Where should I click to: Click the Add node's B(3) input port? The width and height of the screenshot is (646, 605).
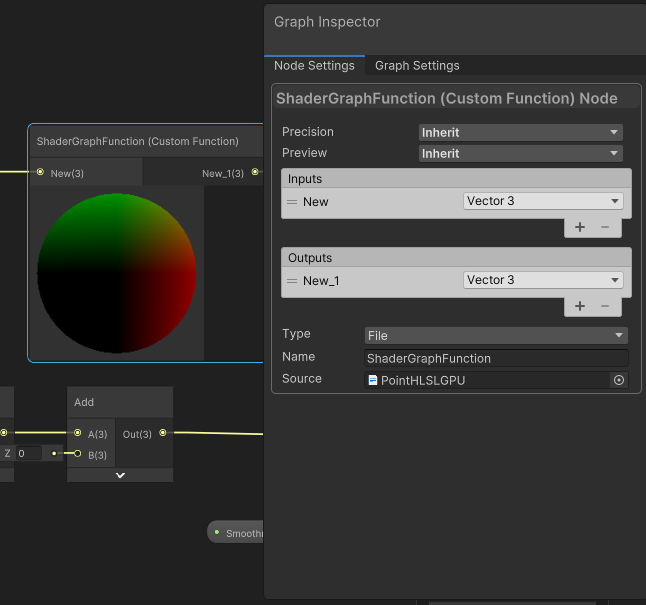point(78,454)
